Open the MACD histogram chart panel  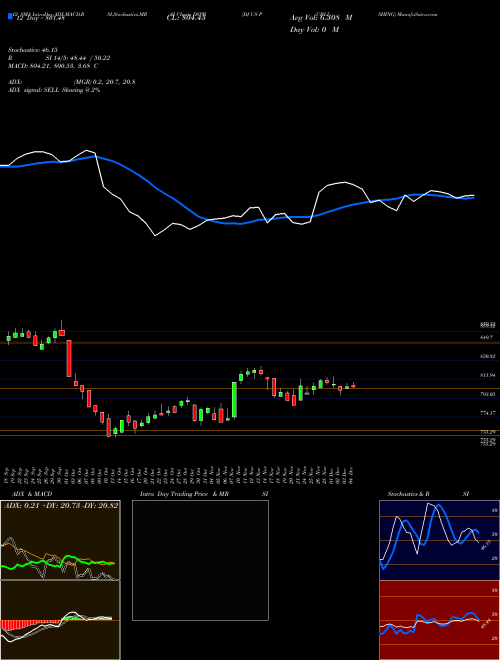click(60, 620)
